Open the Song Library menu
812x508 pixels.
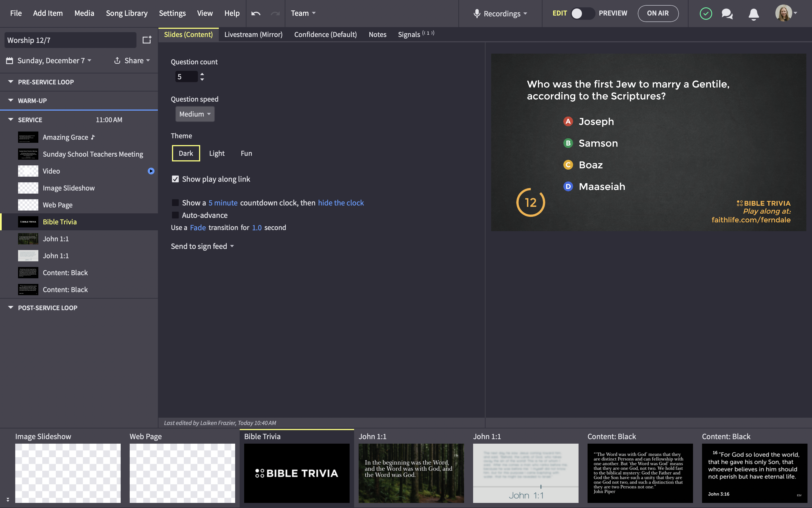(127, 13)
